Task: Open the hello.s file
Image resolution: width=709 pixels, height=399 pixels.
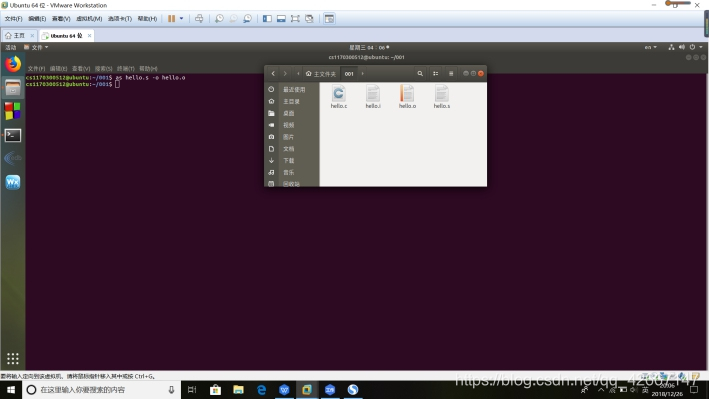Action: click(x=442, y=97)
